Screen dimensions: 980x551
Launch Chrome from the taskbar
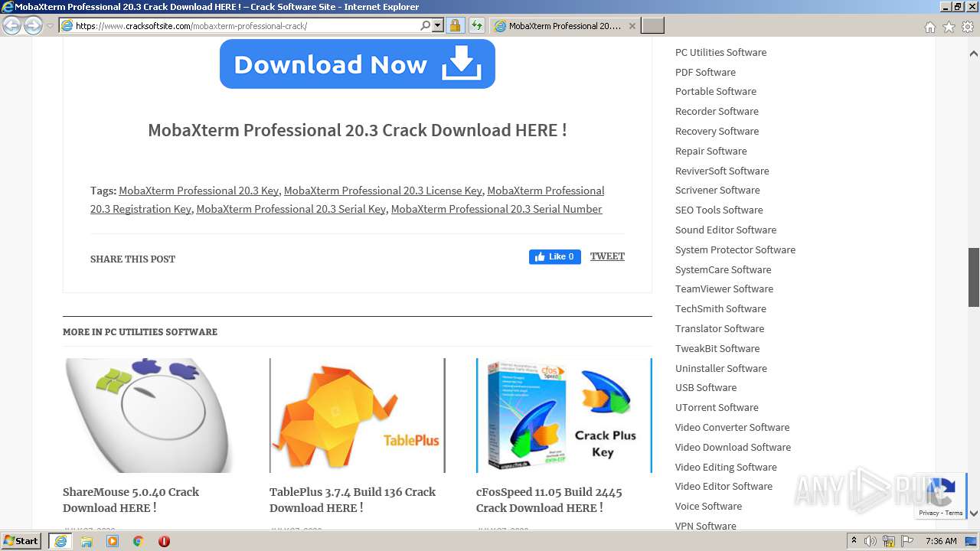[x=138, y=541]
